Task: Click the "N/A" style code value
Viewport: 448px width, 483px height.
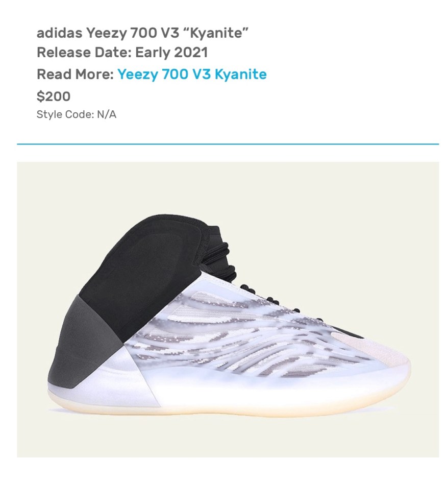Action: point(107,114)
